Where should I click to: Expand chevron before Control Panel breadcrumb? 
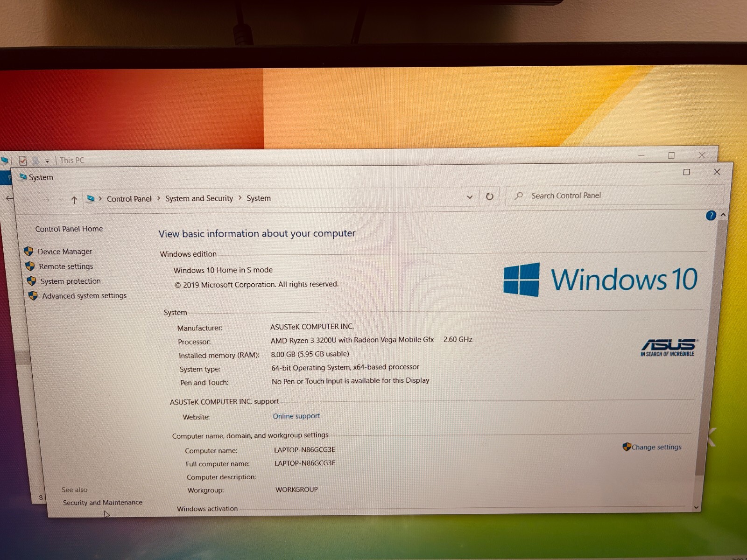[x=100, y=199]
